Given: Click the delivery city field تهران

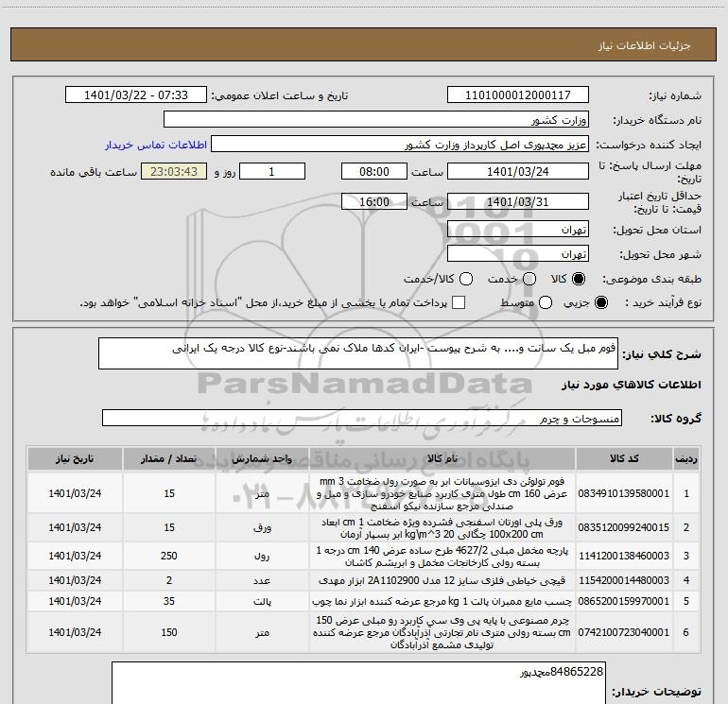Looking at the screenshot, I should (518, 253).
